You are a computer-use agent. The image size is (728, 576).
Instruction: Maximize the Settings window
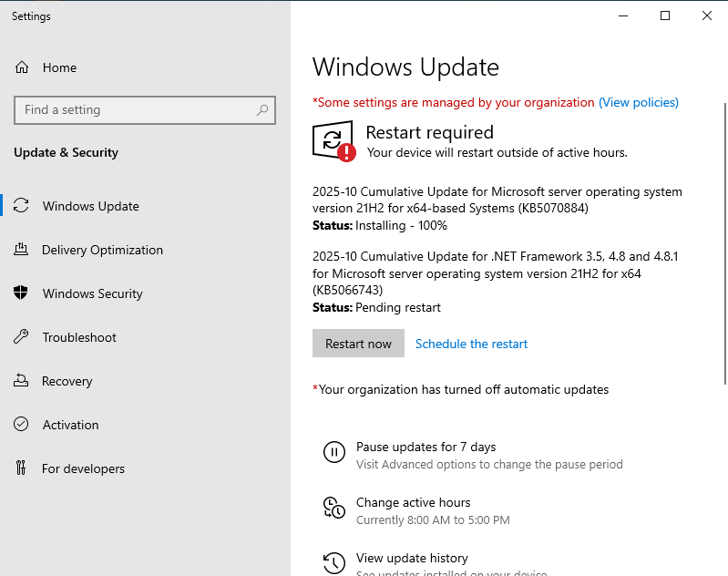665,15
